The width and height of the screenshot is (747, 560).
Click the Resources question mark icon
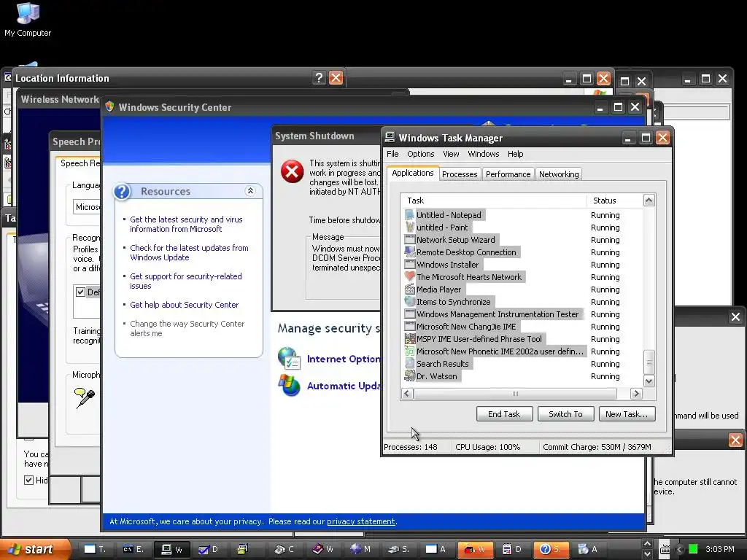pyautogui.click(x=122, y=192)
